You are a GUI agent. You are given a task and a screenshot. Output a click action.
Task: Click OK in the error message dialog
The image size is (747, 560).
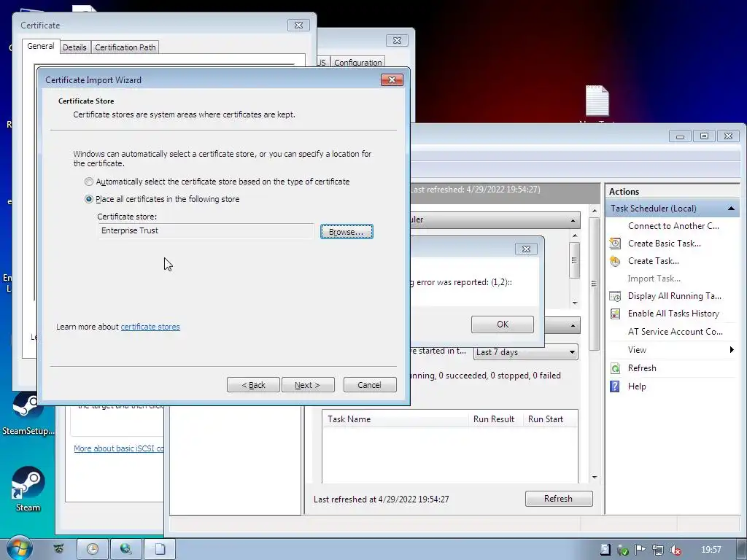coord(502,324)
